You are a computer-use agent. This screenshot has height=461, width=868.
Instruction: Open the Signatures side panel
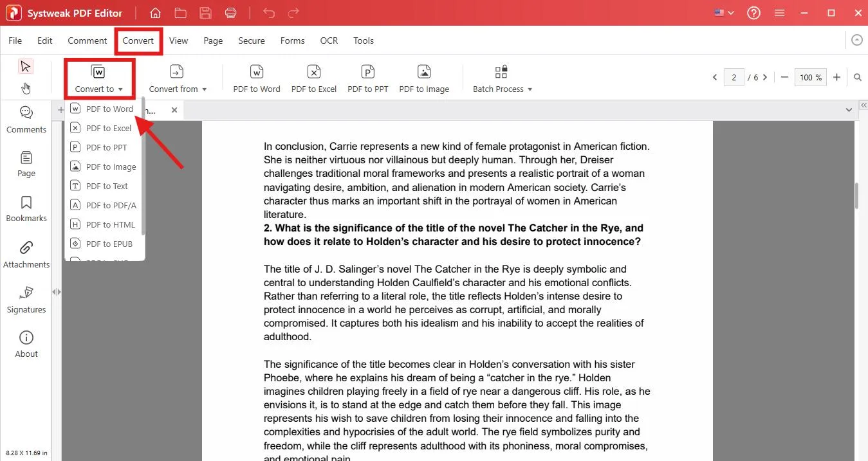pos(26,300)
